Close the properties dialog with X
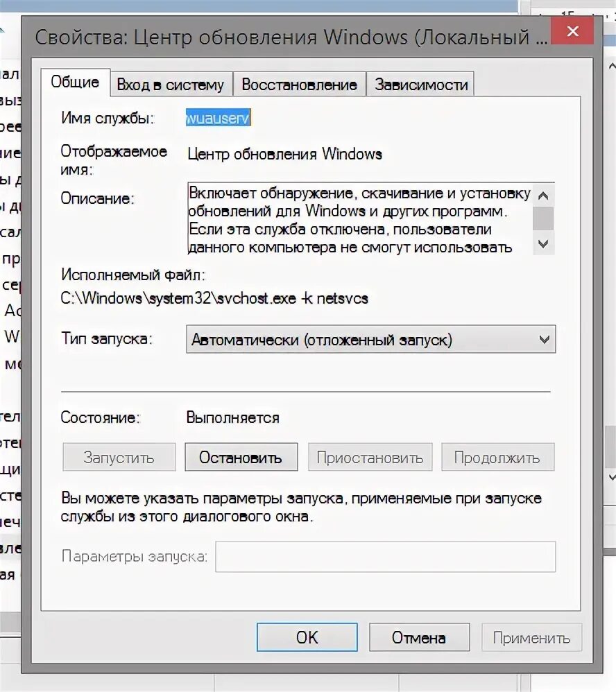Screen dimensions: 616x692 [572, 31]
